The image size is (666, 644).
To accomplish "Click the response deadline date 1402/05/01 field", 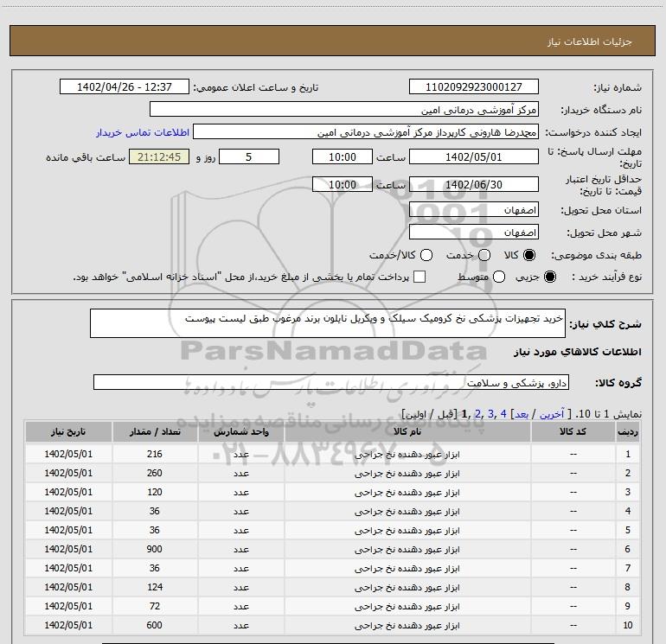I will coord(474,156).
